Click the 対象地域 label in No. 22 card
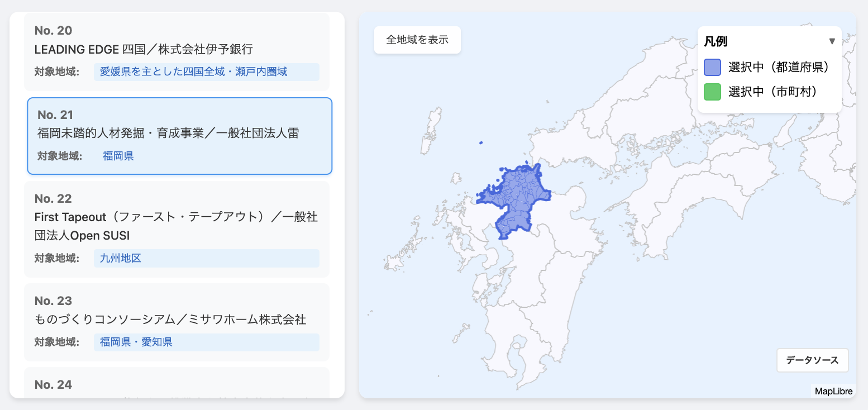868x410 pixels. point(56,258)
